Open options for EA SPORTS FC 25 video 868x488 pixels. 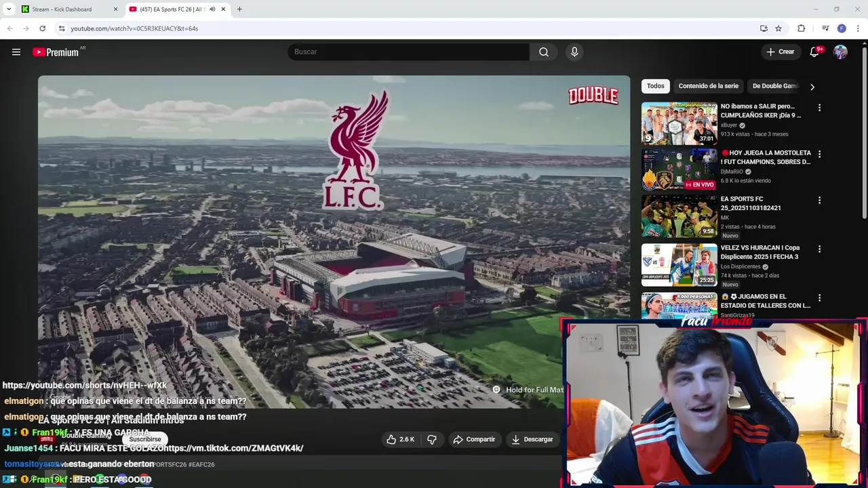point(819,201)
